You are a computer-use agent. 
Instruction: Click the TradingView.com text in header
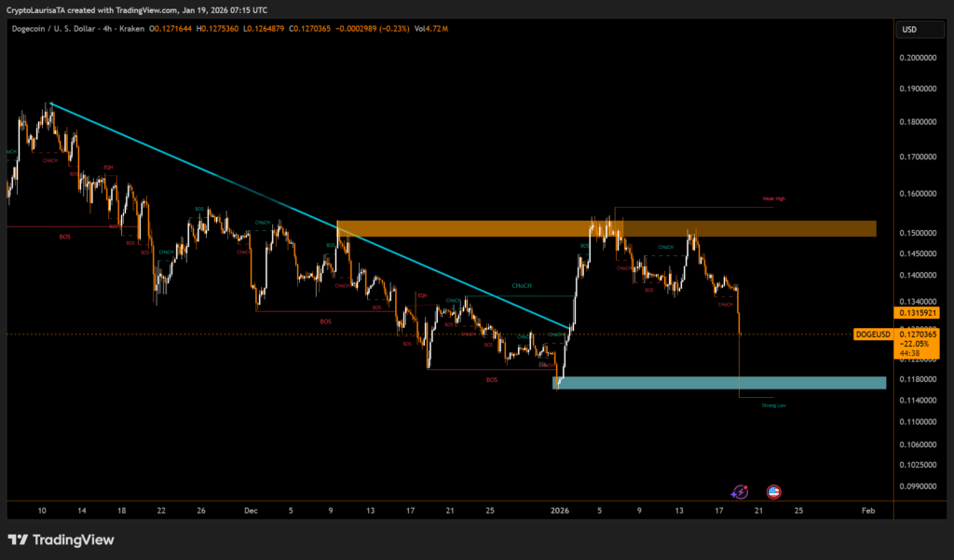(154, 10)
